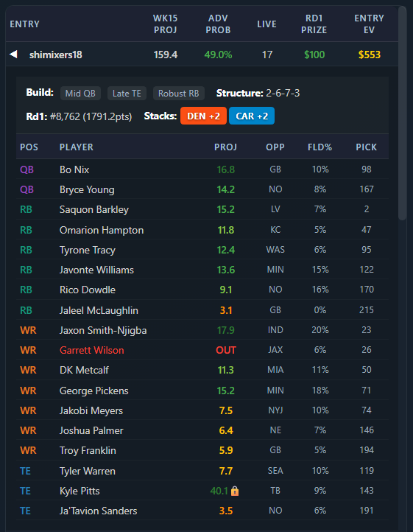The width and height of the screenshot is (413, 532).
Task: Select player Troy Franklin
Action: pyautogui.click(x=88, y=450)
